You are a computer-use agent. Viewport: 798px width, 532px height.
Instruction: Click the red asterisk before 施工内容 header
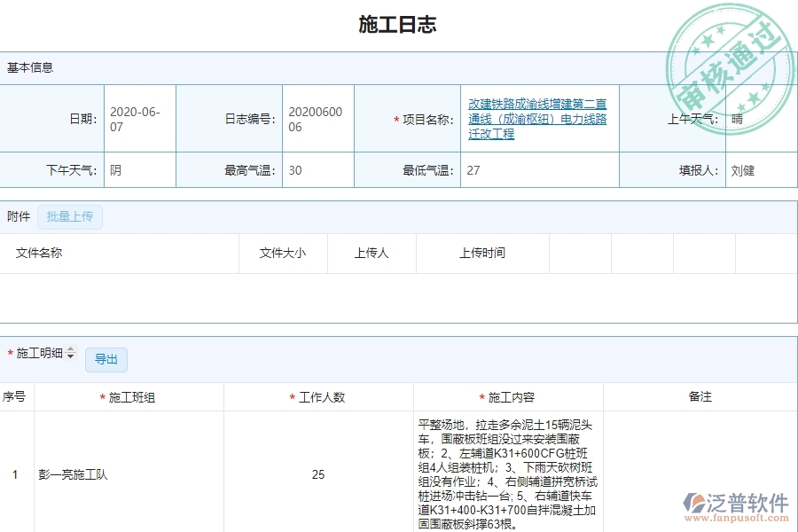(x=482, y=397)
